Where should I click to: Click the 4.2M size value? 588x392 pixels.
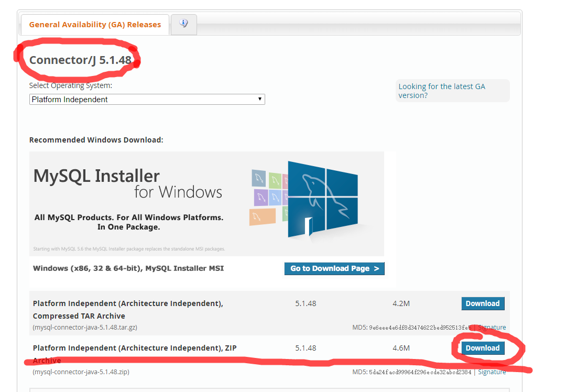point(401,303)
